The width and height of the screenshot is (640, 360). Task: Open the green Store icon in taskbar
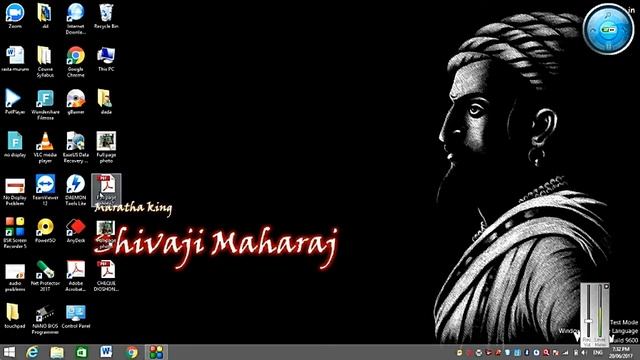[81, 352]
